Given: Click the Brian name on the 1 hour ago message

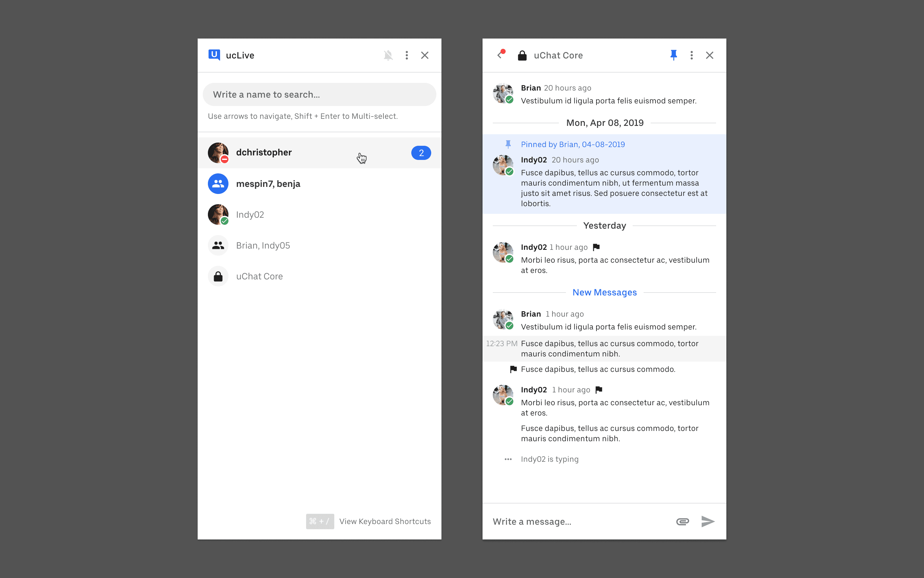Looking at the screenshot, I should [x=531, y=314].
